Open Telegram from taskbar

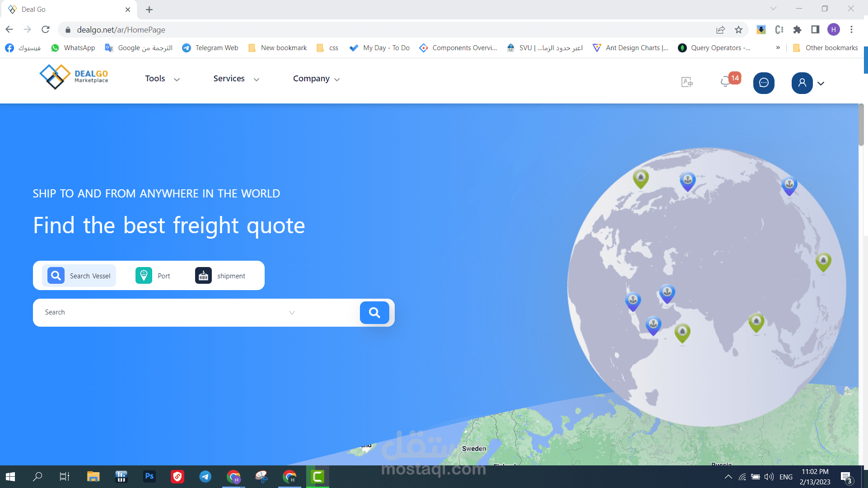coord(205,477)
